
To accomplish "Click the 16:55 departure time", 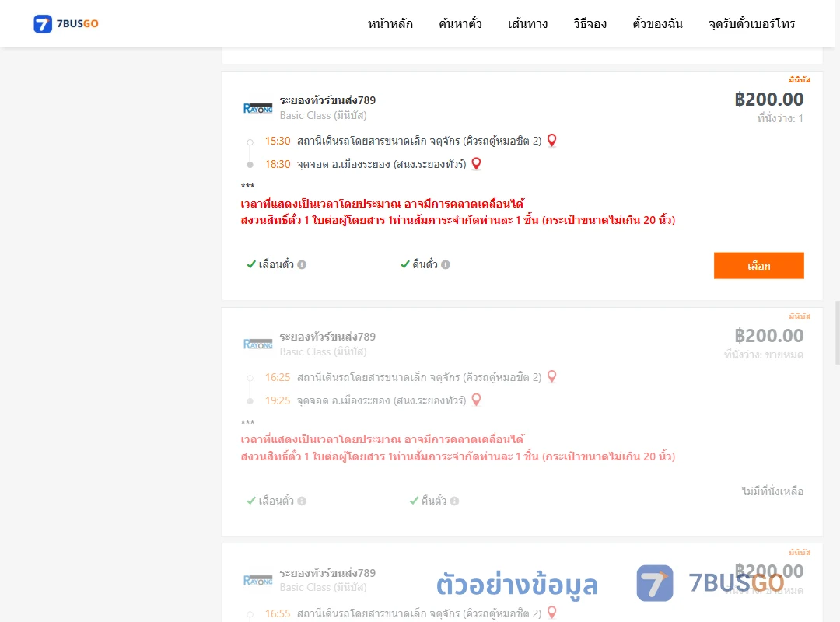I will point(278,613).
